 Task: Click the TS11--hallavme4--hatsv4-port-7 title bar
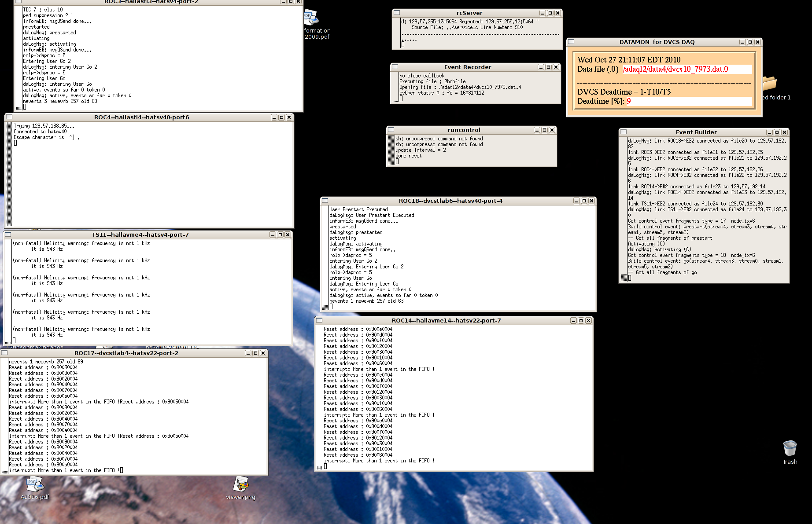click(x=140, y=235)
